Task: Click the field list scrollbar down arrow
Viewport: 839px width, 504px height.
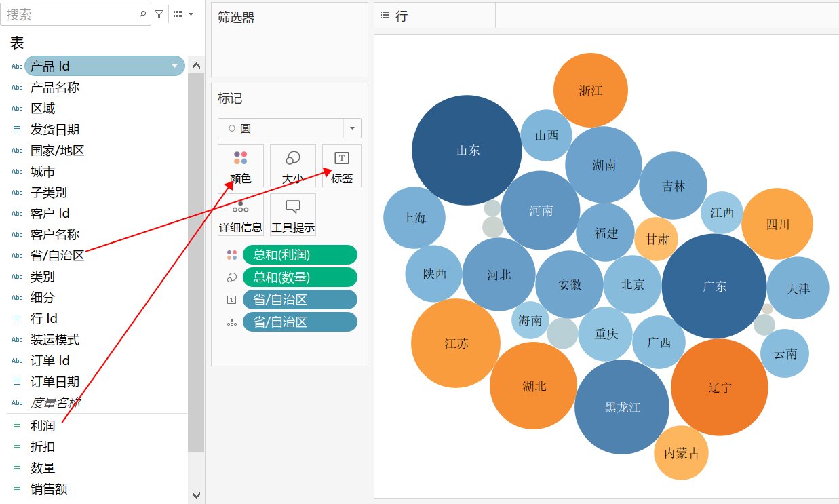Action: tap(196, 495)
